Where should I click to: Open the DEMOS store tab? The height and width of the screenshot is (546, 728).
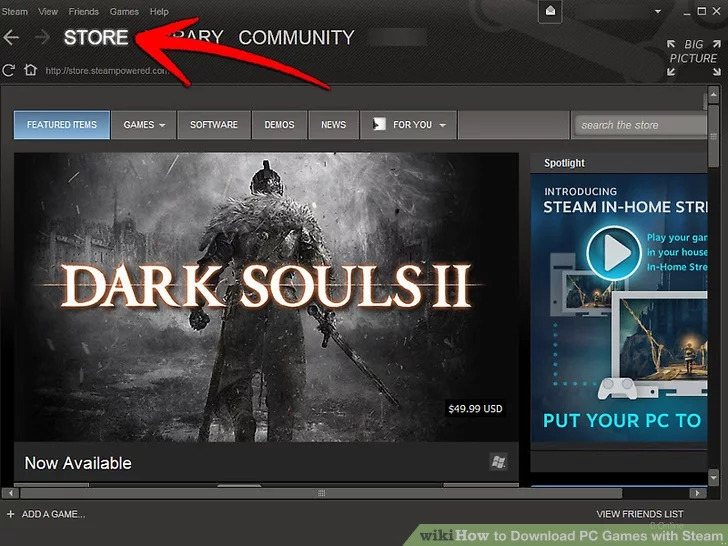coord(279,124)
